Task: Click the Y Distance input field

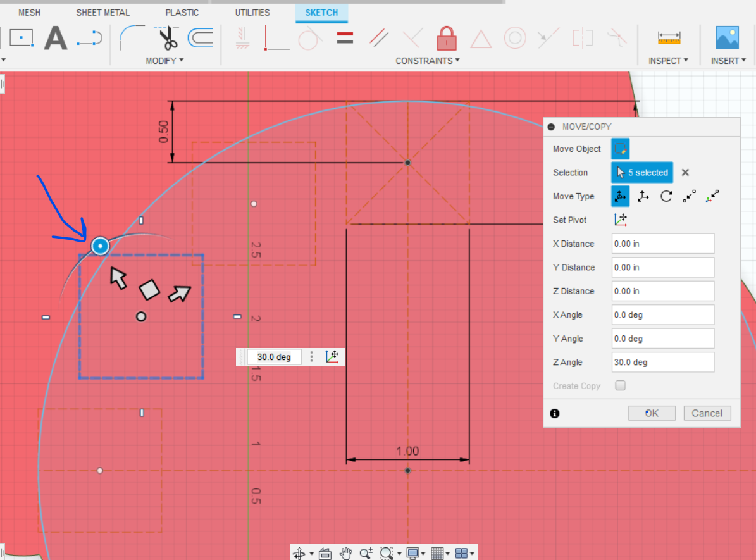Action: coord(662,267)
